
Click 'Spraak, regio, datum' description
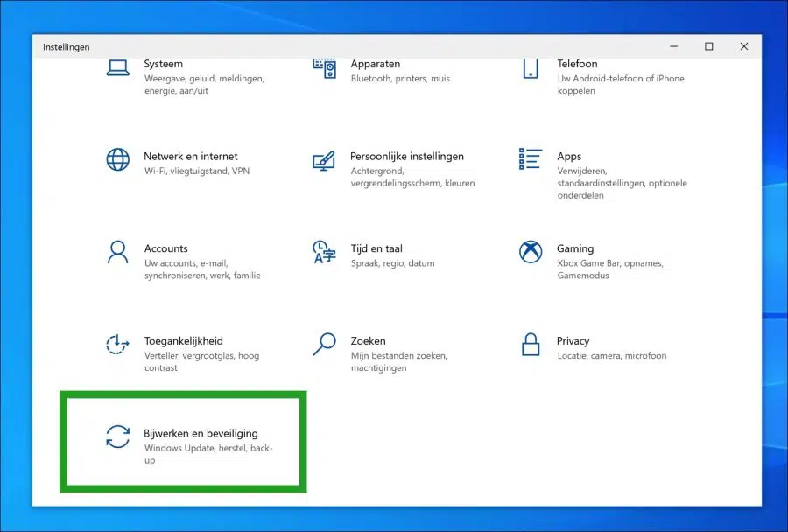point(392,263)
